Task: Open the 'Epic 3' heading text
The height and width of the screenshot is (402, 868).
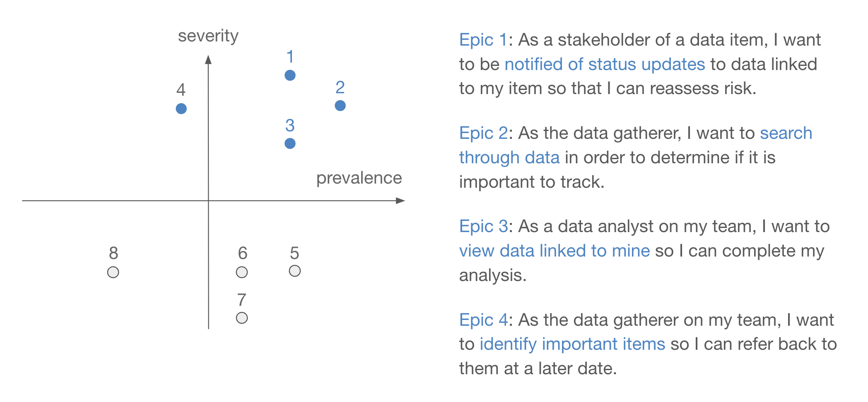Action: 484,227
